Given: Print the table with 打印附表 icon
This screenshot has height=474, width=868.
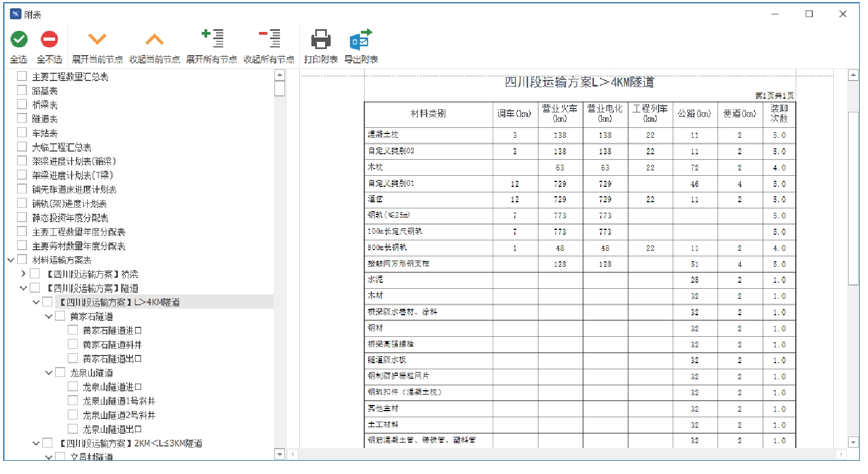Looking at the screenshot, I should point(321,39).
